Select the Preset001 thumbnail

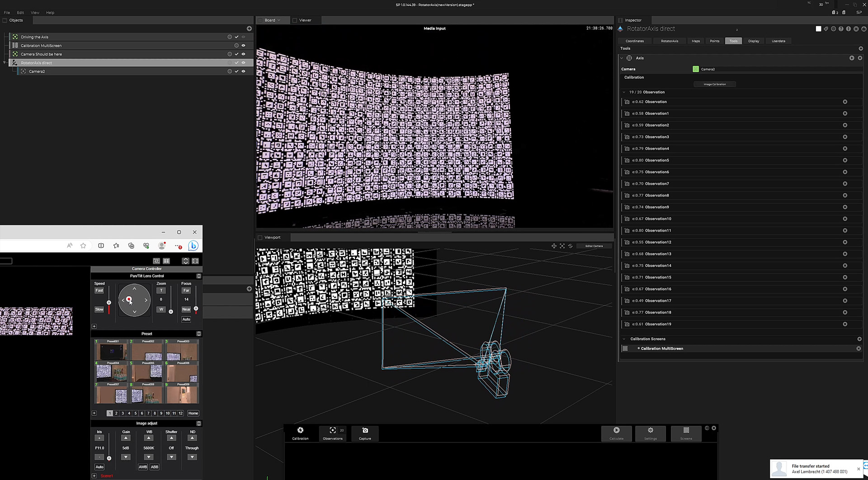[x=111, y=351]
